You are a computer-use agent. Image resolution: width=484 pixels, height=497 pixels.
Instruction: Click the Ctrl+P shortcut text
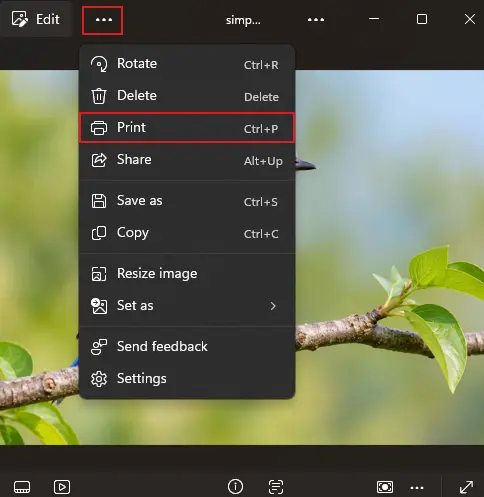pyautogui.click(x=261, y=129)
